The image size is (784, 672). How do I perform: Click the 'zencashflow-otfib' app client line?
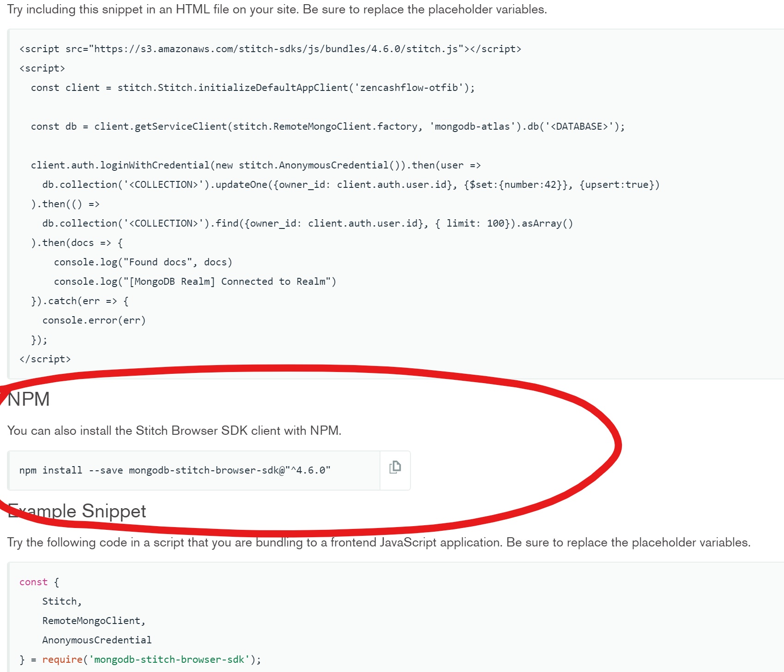253,88
